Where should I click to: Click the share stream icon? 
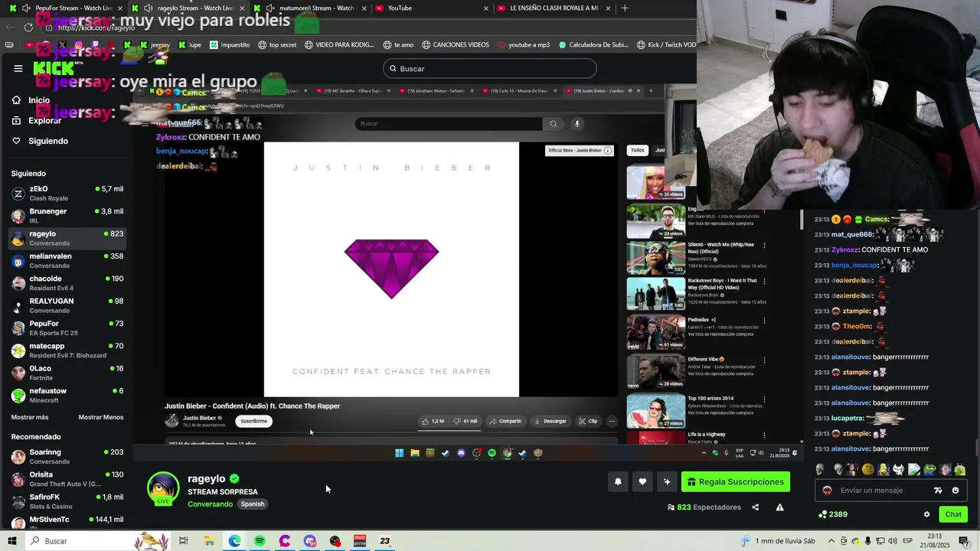click(x=755, y=507)
